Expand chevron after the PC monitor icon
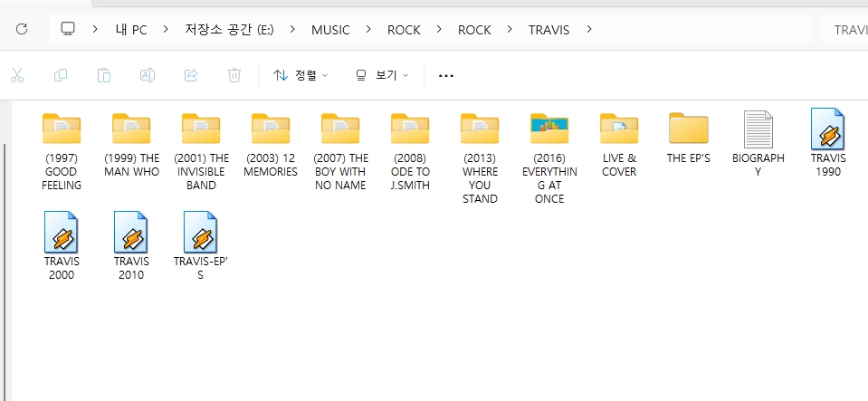The width and height of the screenshot is (868, 401). (x=96, y=29)
